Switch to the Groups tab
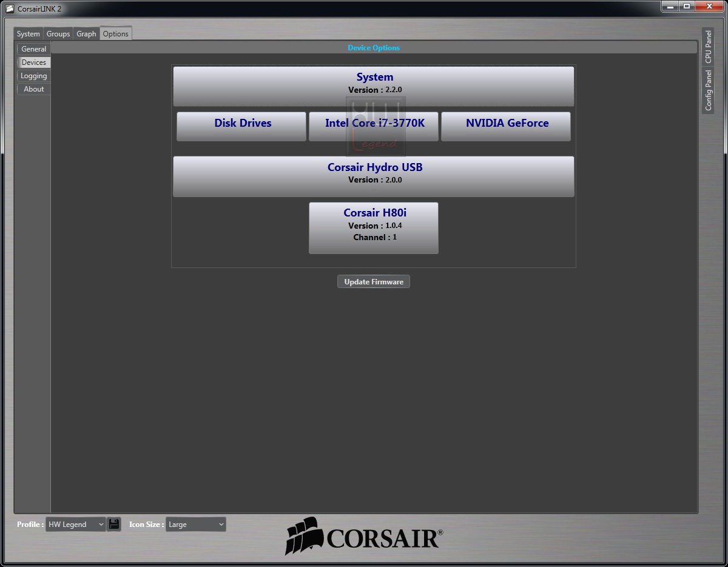The height and width of the screenshot is (567, 728). pos(58,34)
